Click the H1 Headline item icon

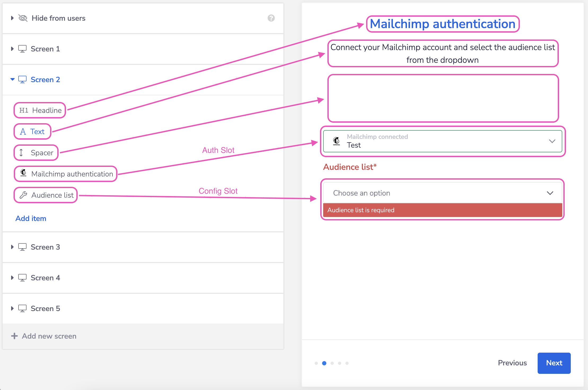24,110
